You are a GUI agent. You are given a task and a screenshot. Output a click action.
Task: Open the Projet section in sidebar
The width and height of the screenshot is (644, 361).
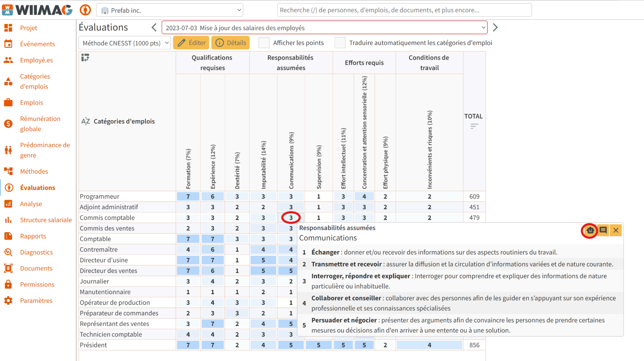coord(28,28)
